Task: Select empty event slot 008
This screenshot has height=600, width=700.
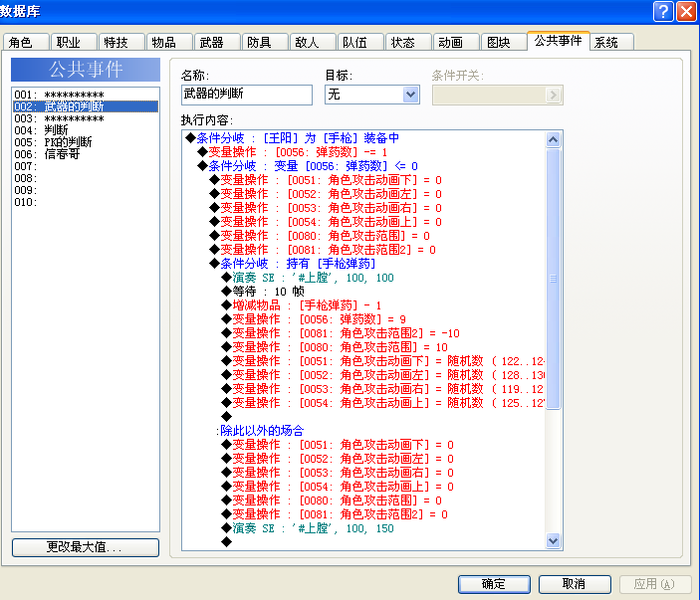Action: tap(86, 178)
